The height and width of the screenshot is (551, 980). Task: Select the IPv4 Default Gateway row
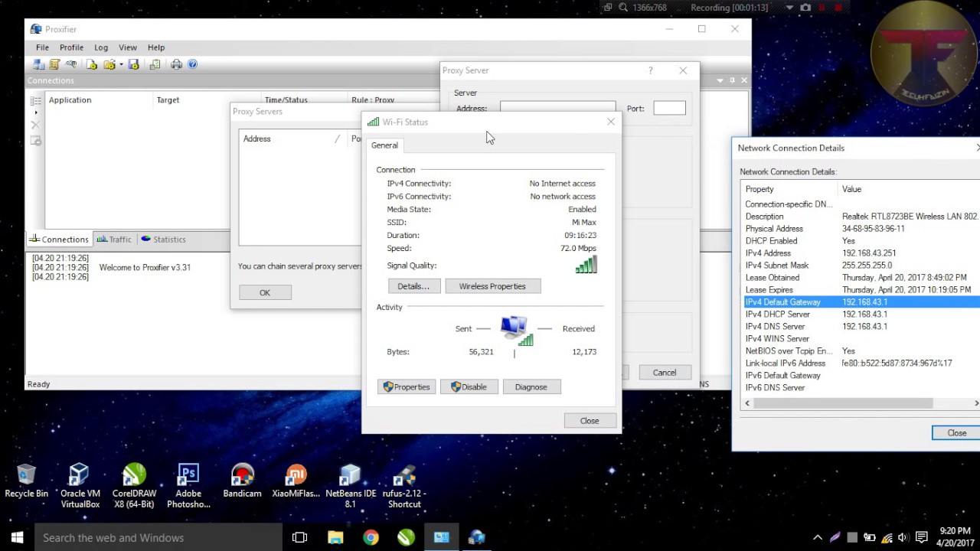[862, 302]
